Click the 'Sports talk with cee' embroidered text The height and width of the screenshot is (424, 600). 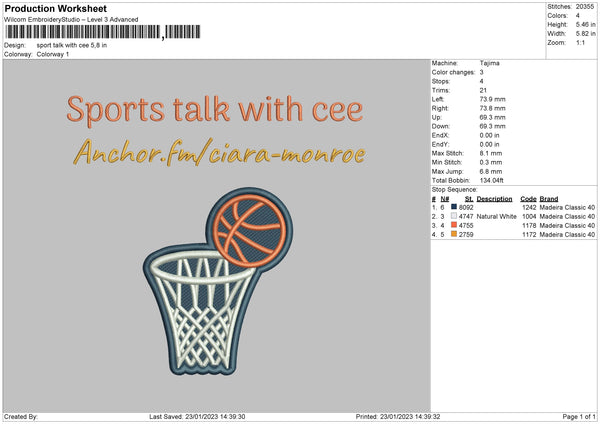[215, 110]
